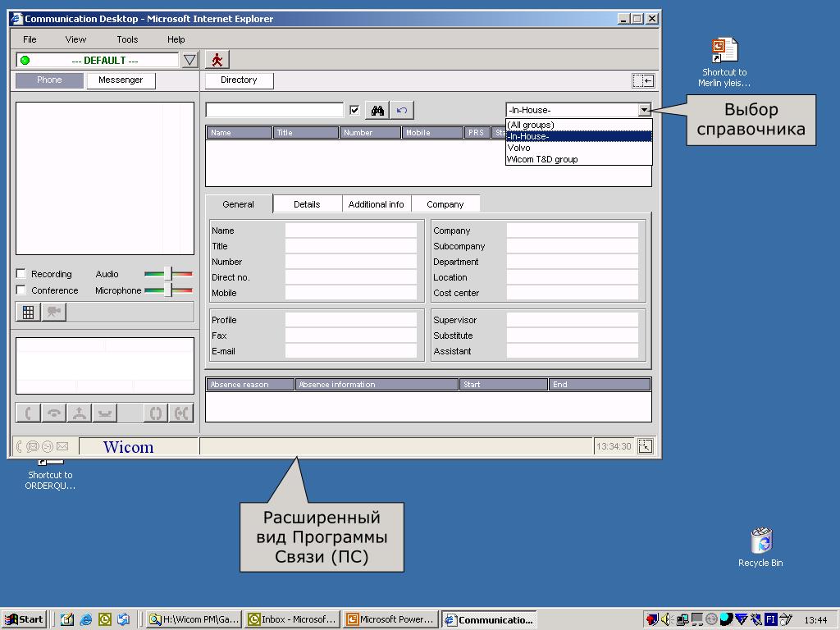
Task: Click the envelope icon in status bar
Action: pos(62,446)
